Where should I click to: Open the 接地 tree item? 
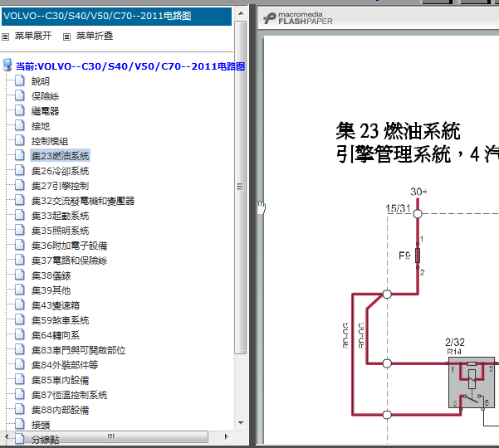click(41, 126)
